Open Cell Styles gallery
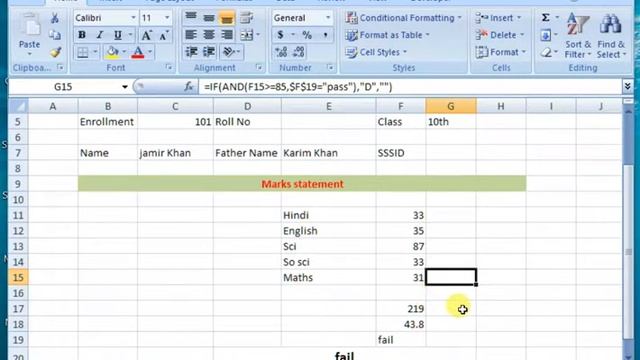The image size is (640, 360). 376,52
